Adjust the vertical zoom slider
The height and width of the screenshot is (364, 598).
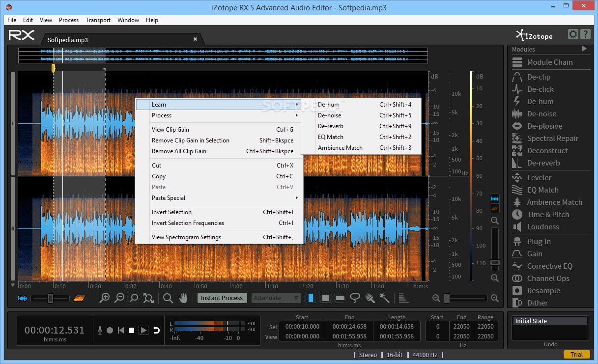(x=495, y=249)
